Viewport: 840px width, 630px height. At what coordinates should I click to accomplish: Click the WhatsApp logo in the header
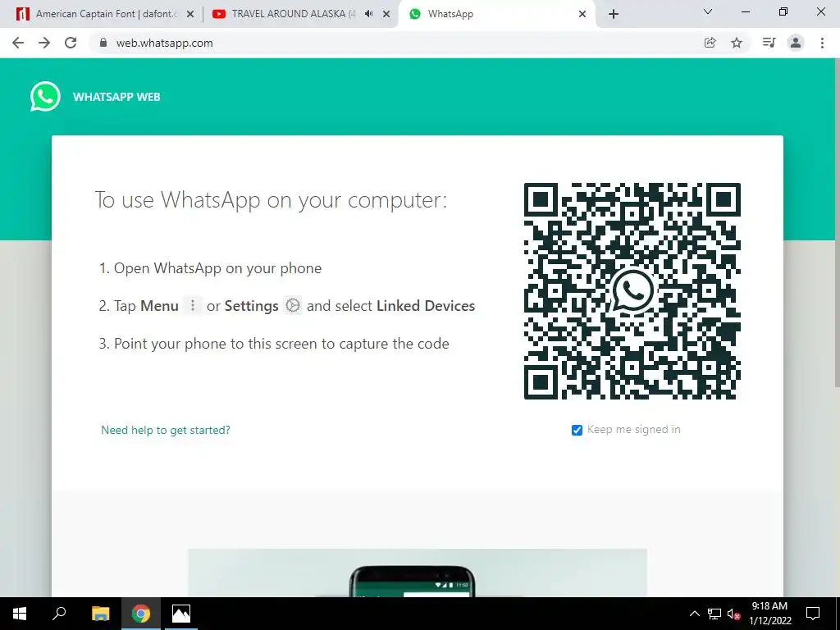point(45,97)
